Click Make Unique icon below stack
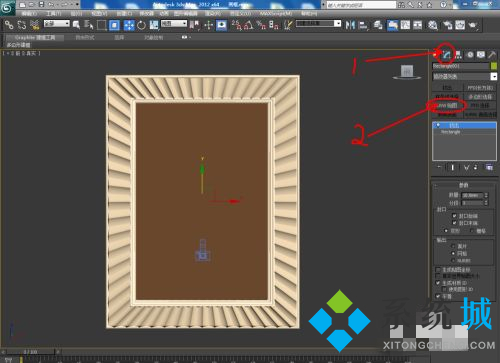The height and width of the screenshot is (363, 500). tap(466, 167)
